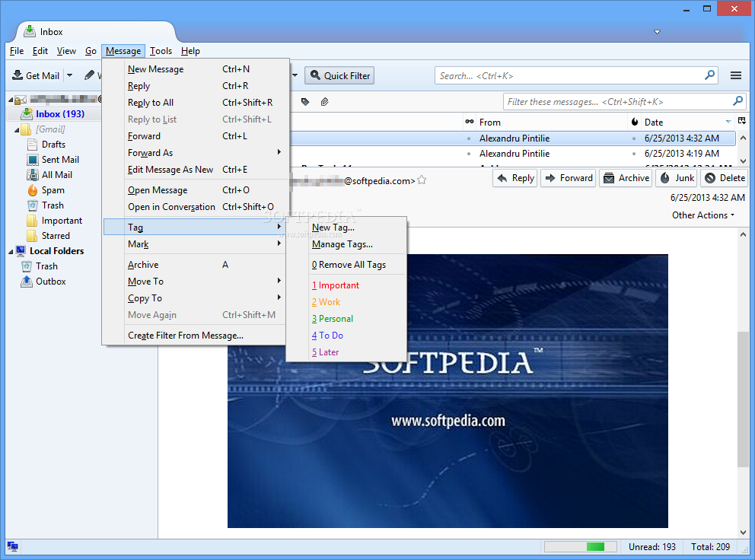Screen dimensions: 755x560
Task: Click the Get Mail download icon
Action: [x=18, y=75]
